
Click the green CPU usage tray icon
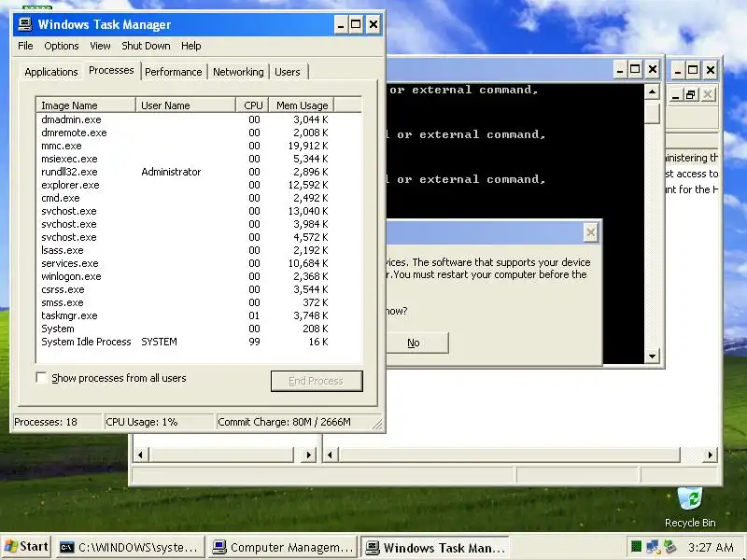[636, 546]
